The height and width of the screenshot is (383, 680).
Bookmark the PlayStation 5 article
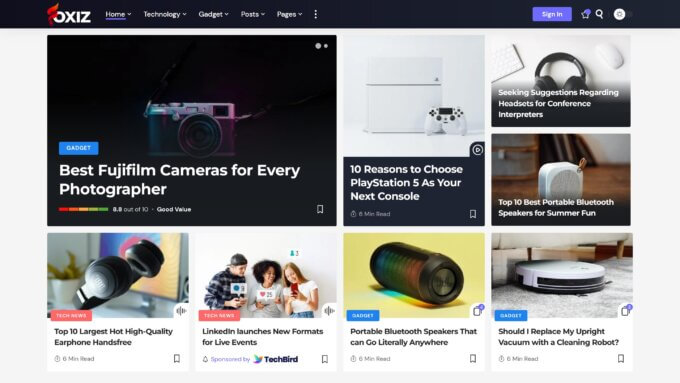(x=473, y=214)
